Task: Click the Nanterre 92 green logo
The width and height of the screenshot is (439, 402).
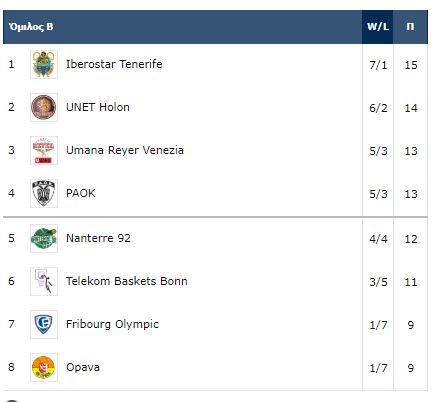Action: pyautogui.click(x=44, y=238)
